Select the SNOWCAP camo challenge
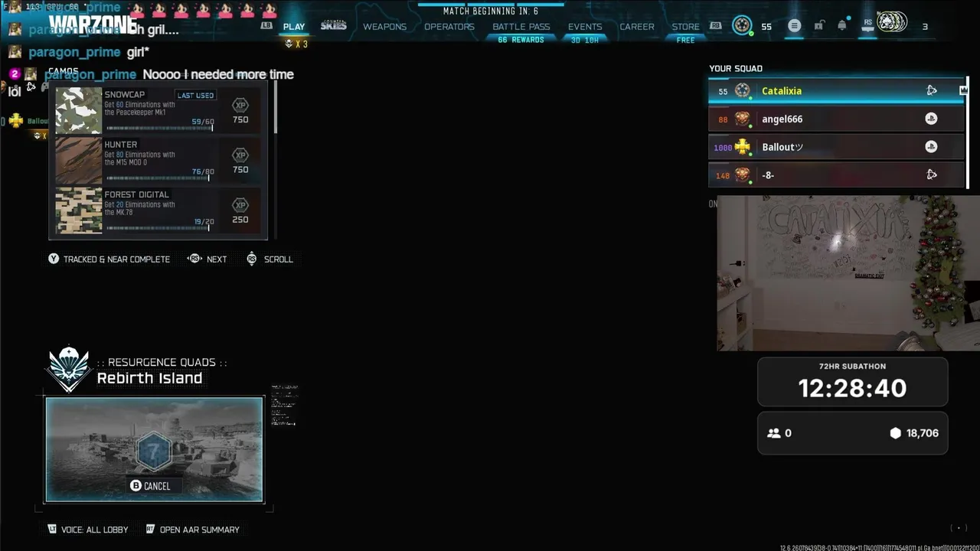This screenshot has height=551, width=980. (158, 111)
